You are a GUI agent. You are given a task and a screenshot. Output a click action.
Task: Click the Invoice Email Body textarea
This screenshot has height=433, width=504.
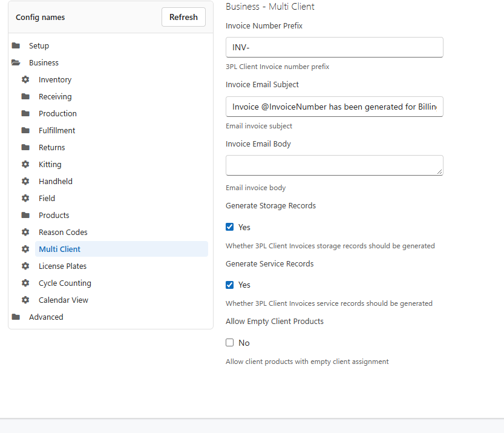[x=334, y=165]
